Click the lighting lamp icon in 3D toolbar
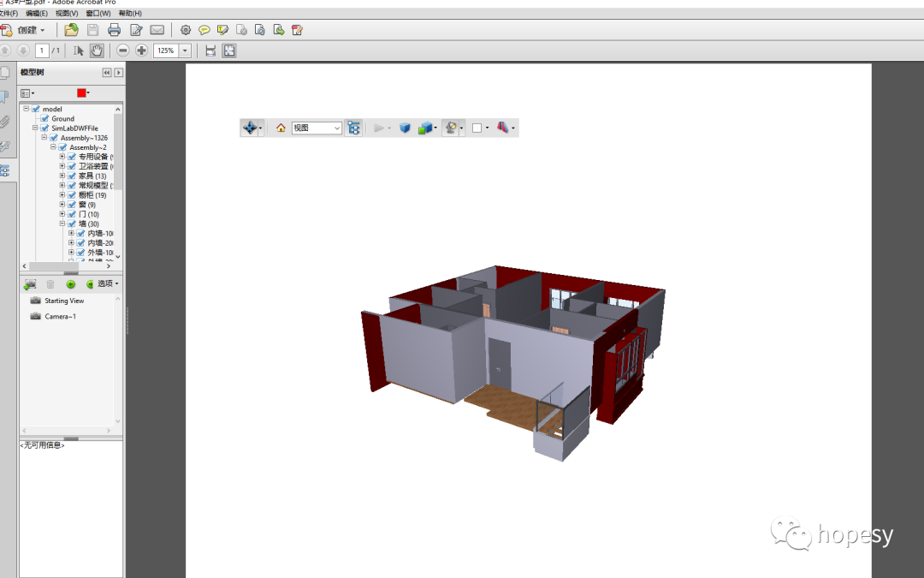This screenshot has height=578, width=924. coord(450,128)
